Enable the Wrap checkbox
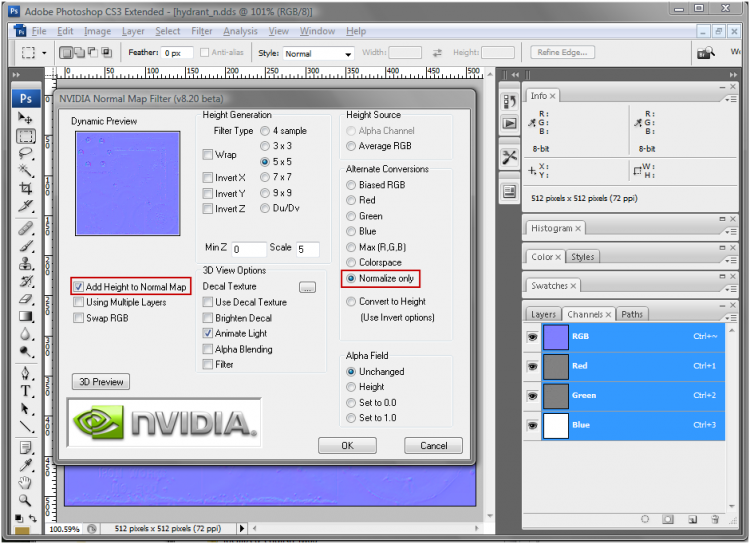The height and width of the screenshot is (544, 750). pyautogui.click(x=208, y=155)
